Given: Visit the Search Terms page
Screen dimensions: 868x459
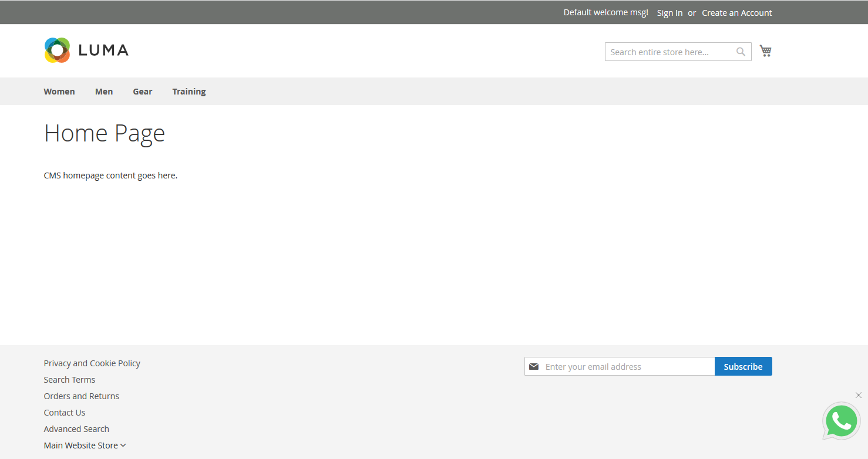Looking at the screenshot, I should tap(69, 380).
